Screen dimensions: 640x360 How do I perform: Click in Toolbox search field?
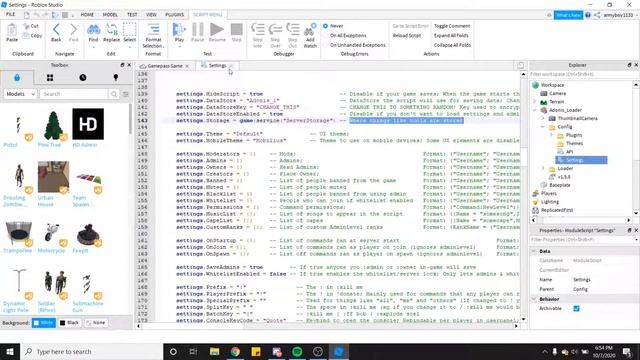pyautogui.click(x=74, y=94)
